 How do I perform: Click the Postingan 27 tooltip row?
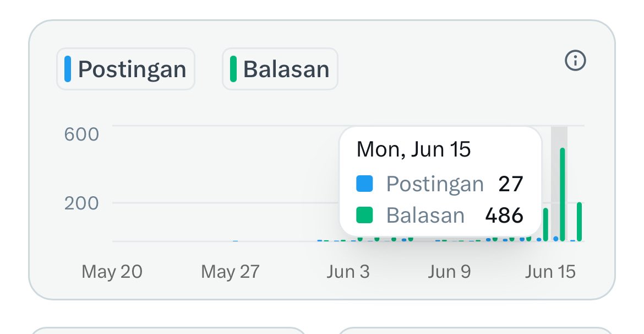pyautogui.click(x=440, y=184)
